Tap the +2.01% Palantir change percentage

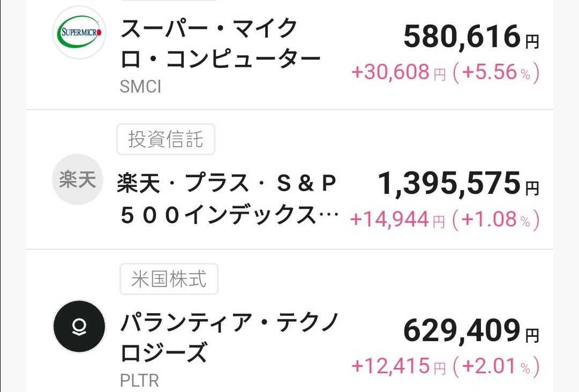pos(496,366)
